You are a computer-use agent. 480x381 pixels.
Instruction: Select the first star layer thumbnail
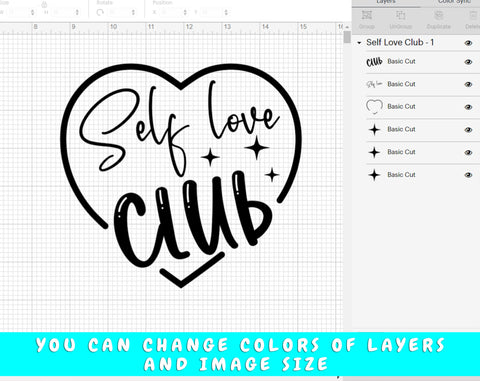[374, 129]
